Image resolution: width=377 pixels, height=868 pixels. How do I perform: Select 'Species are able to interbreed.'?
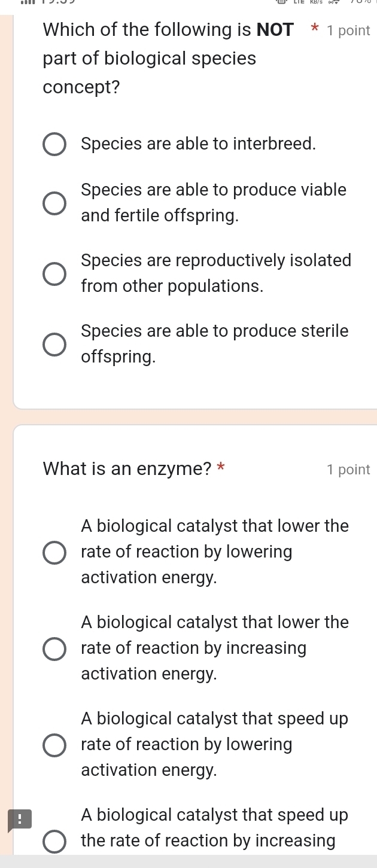pyautogui.click(x=54, y=144)
